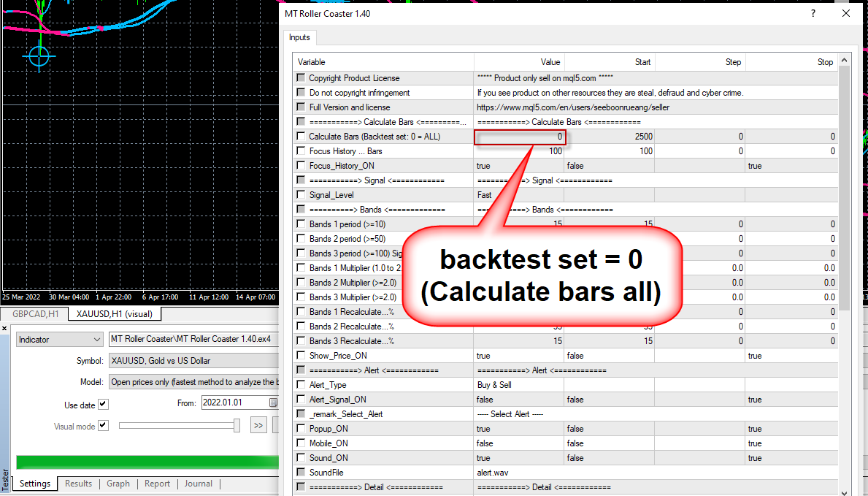Screen dimensions: 868x496
Task: Click the Copyright Product License row
Action: [565, 78]
